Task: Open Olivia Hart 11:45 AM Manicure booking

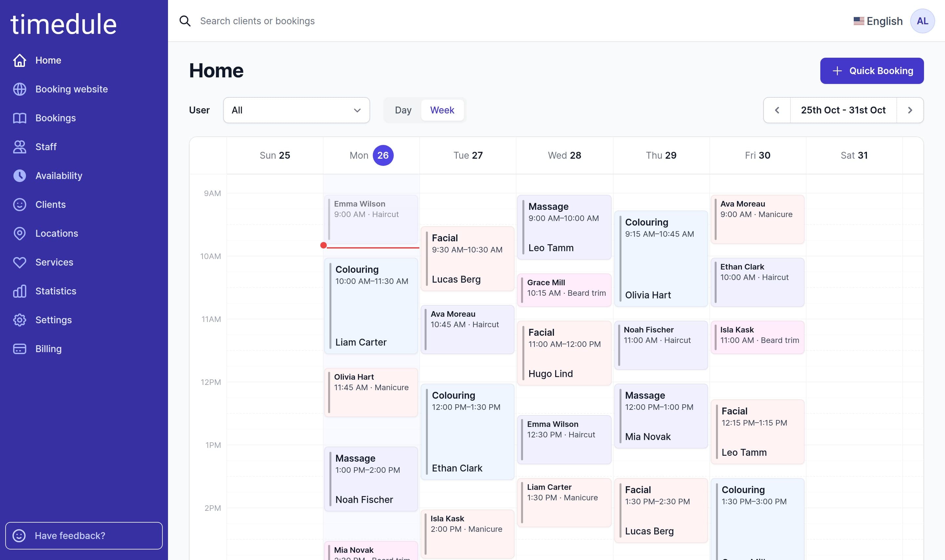Action: pos(371,392)
